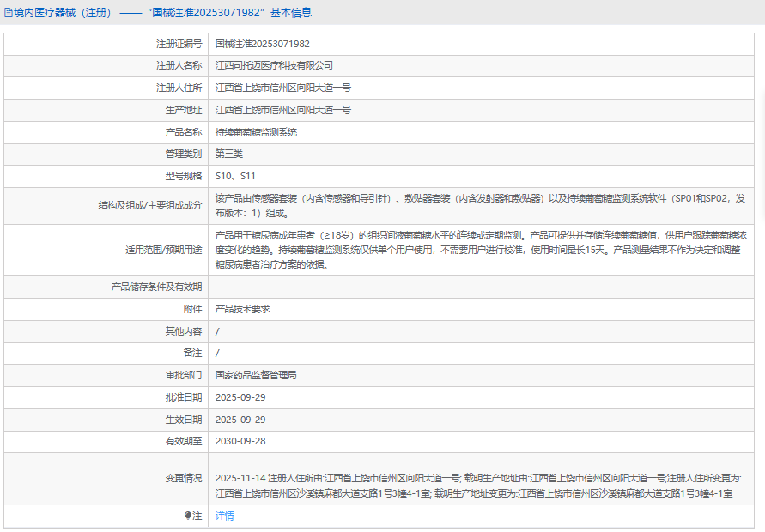Click the 注册证编号 label
This screenshot has height=532, width=765.
(179, 44)
